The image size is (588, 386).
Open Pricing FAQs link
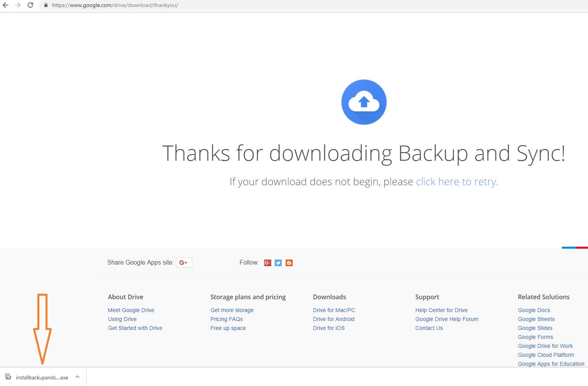pos(226,319)
